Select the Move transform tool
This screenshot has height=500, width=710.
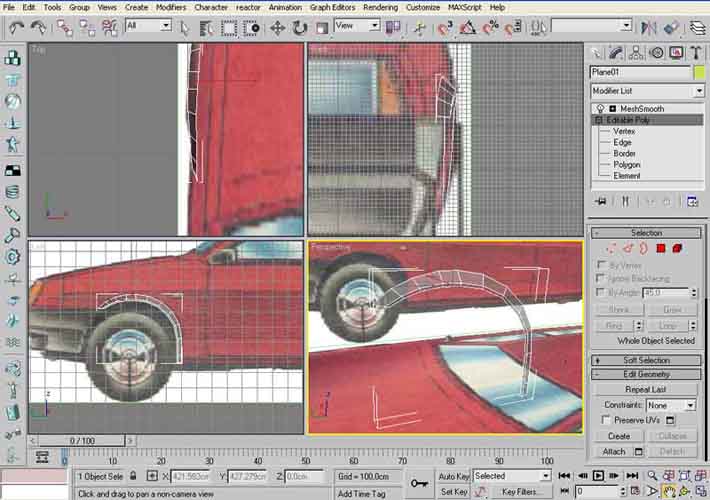277,27
